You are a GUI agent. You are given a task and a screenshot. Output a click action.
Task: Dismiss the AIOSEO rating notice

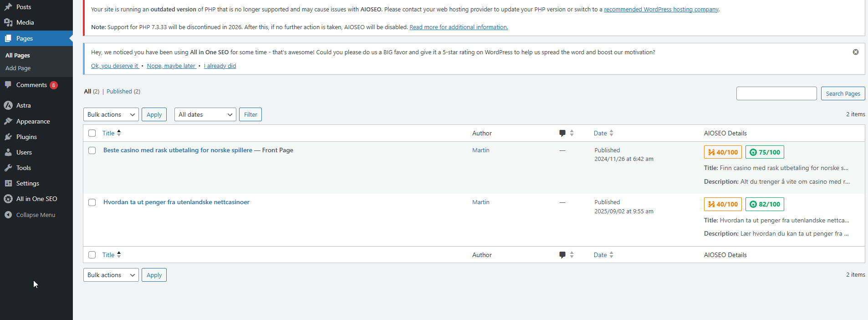[856, 52]
